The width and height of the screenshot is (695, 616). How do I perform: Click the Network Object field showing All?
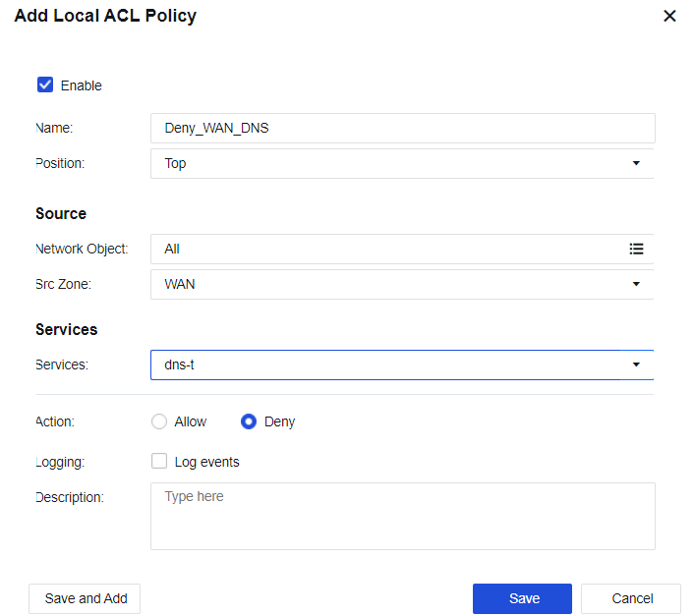pyautogui.click(x=383, y=250)
